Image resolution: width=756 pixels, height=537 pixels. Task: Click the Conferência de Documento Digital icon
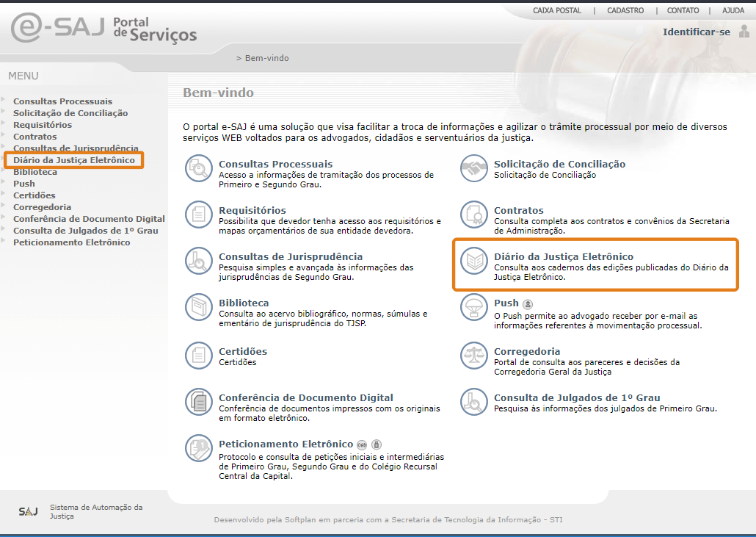tap(199, 402)
